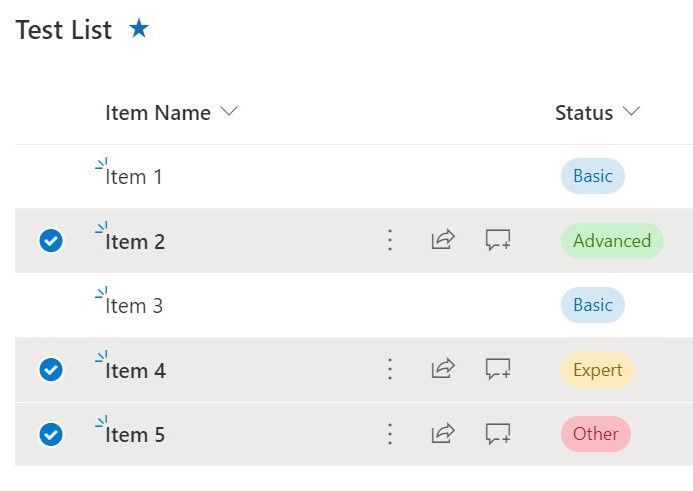Add a comment to Item 5
This screenshot has width=693, height=491.
click(497, 434)
